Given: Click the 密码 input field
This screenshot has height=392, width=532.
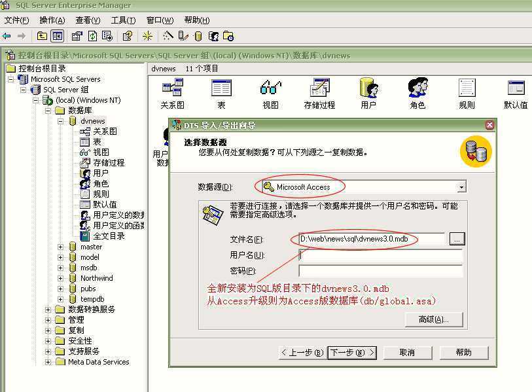Looking at the screenshot, I should point(381,271).
